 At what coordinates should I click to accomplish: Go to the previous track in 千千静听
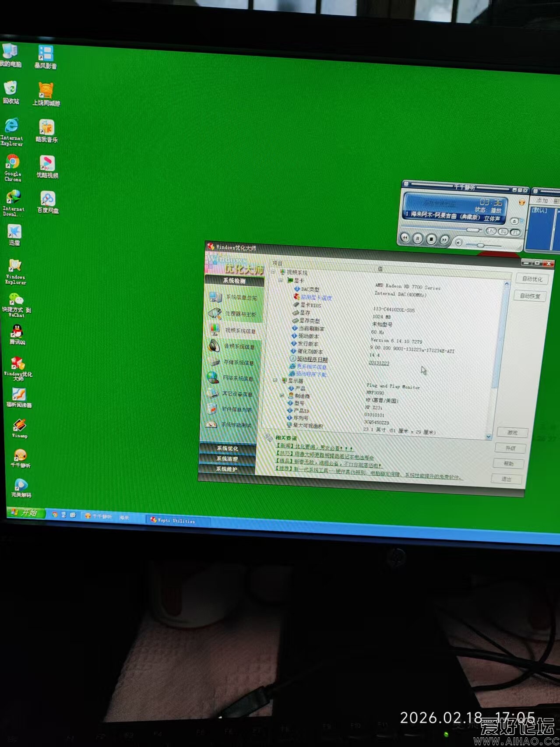pyautogui.click(x=405, y=238)
